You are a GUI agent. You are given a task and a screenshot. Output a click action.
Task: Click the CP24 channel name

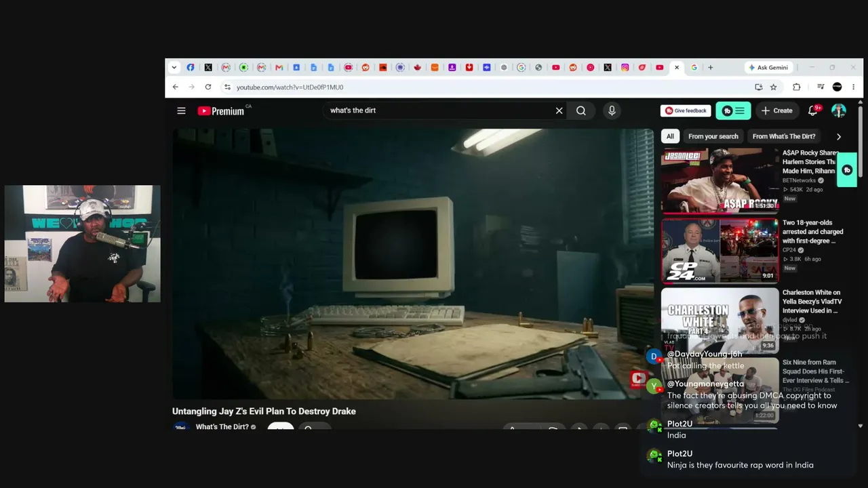[x=789, y=250]
